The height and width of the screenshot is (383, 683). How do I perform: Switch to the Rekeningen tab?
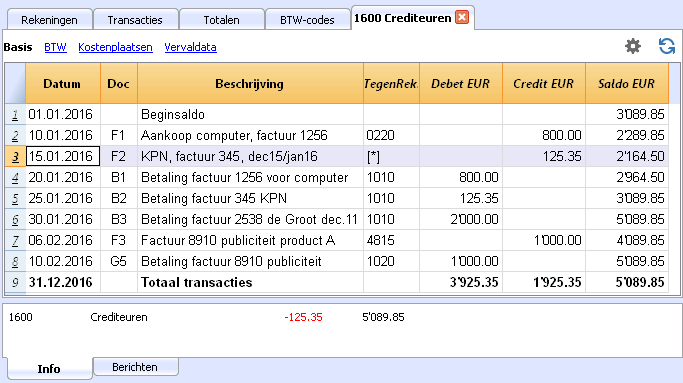click(x=49, y=20)
